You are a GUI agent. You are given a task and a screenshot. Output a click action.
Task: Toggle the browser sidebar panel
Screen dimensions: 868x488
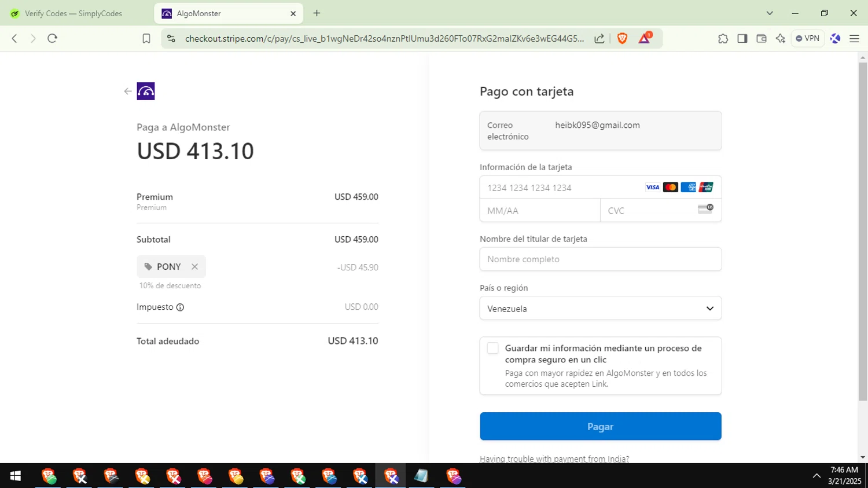point(742,38)
